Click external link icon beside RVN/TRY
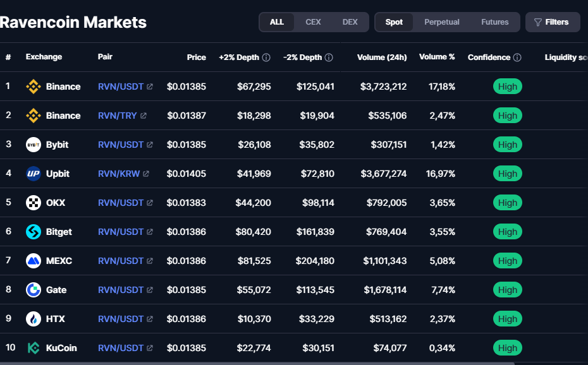Image resolution: width=588 pixels, height=365 pixels. pyautogui.click(x=144, y=116)
